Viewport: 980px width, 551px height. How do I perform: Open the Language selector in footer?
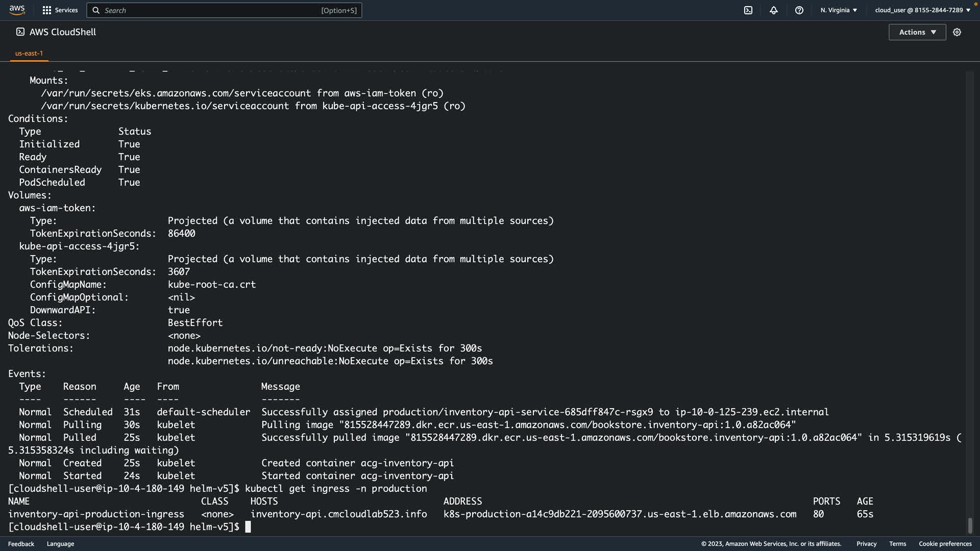coord(60,544)
